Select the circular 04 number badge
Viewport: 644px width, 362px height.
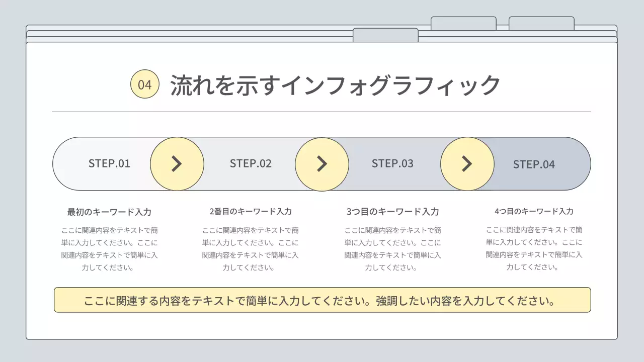click(144, 84)
